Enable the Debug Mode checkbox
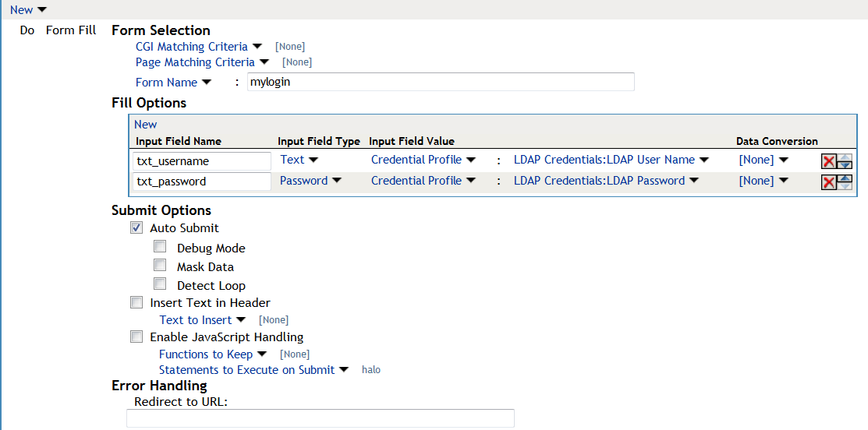This screenshot has width=868, height=430. pos(160,246)
